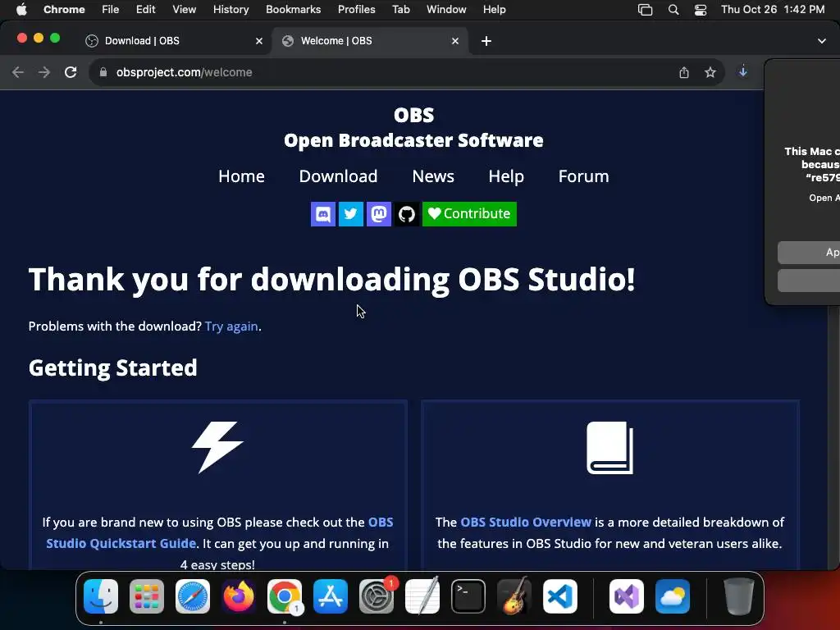Open the View menu
Viewport: 840px width, 630px height.
185,10
